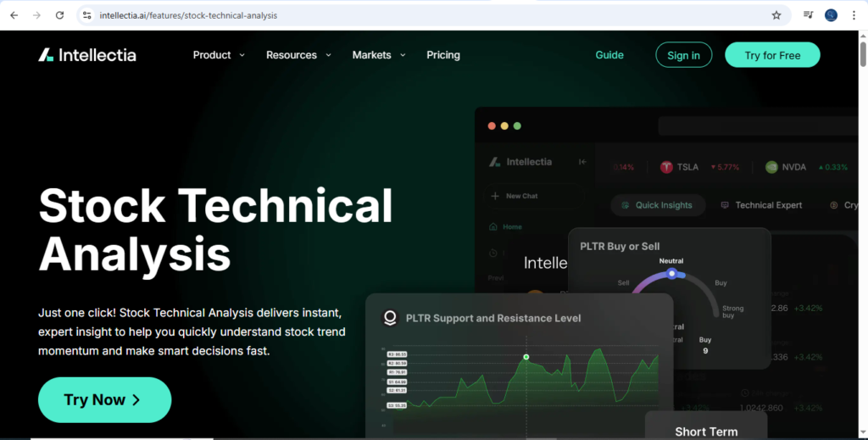The height and width of the screenshot is (440, 868).
Task: Click Home in the preview sidebar
Action: click(x=506, y=227)
